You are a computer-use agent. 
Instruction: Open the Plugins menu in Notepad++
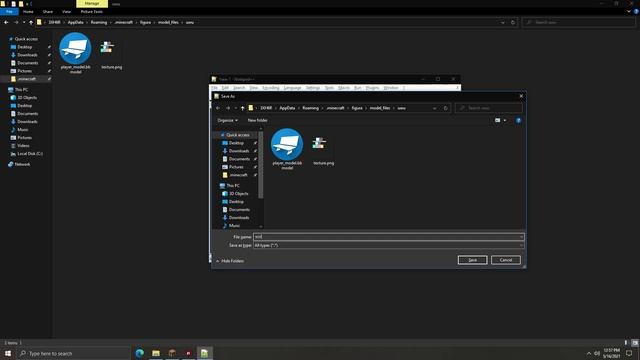[372, 88]
